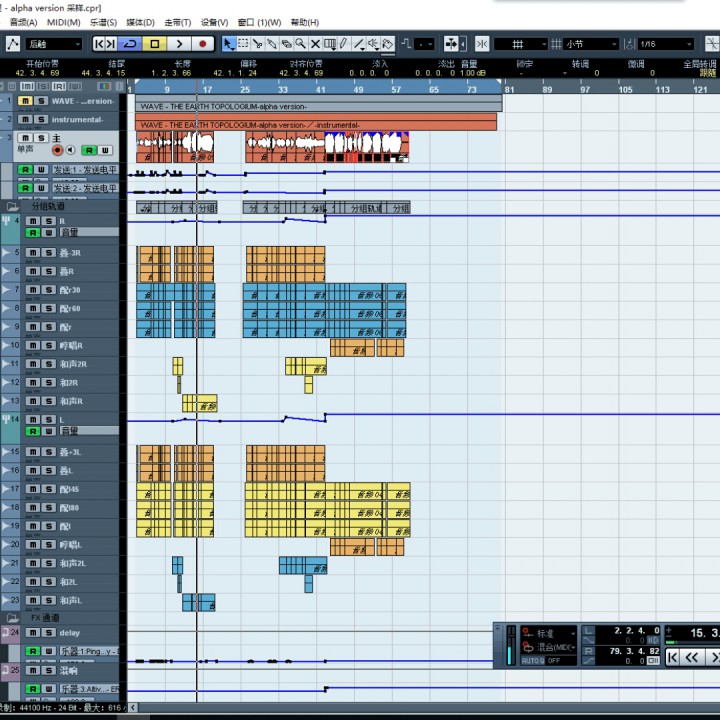Select the Zoom magnifier tool
This screenshot has width=720, height=720.
tap(300, 44)
